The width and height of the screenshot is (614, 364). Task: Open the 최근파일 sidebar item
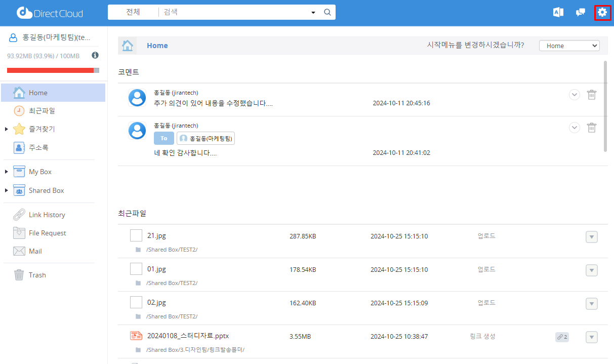tap(42, 110)
